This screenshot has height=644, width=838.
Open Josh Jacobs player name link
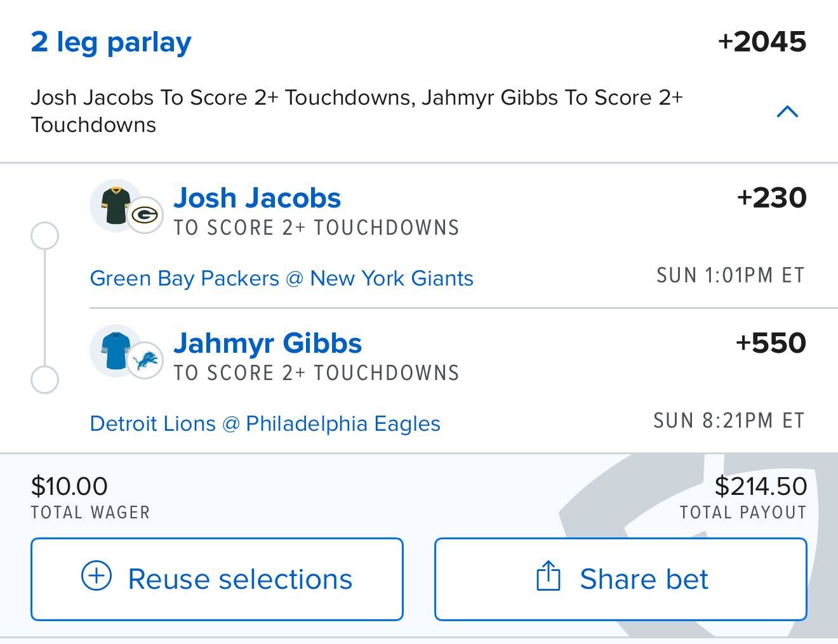tap(257, 198)
